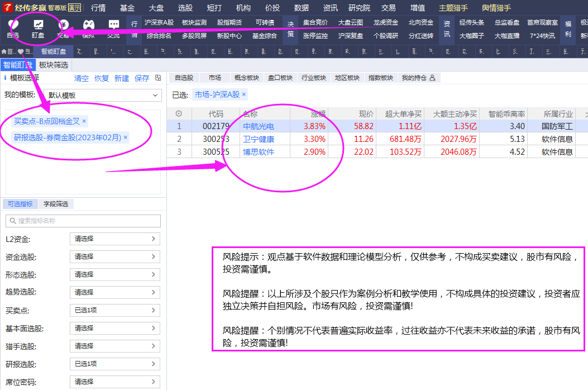Open the 自选 heart icon in toolbar
Viewport: 588px width, 390px height.
click(x=13, y=25)
